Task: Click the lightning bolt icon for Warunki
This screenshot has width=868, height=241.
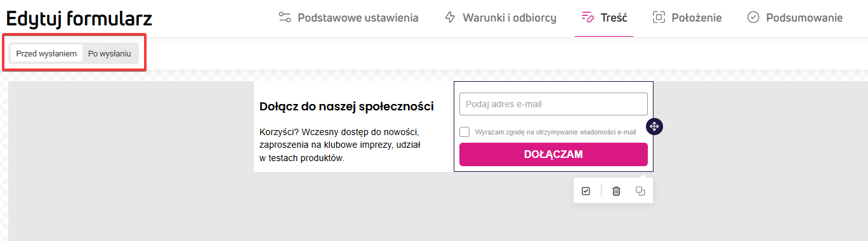Action: pos(450,17)
